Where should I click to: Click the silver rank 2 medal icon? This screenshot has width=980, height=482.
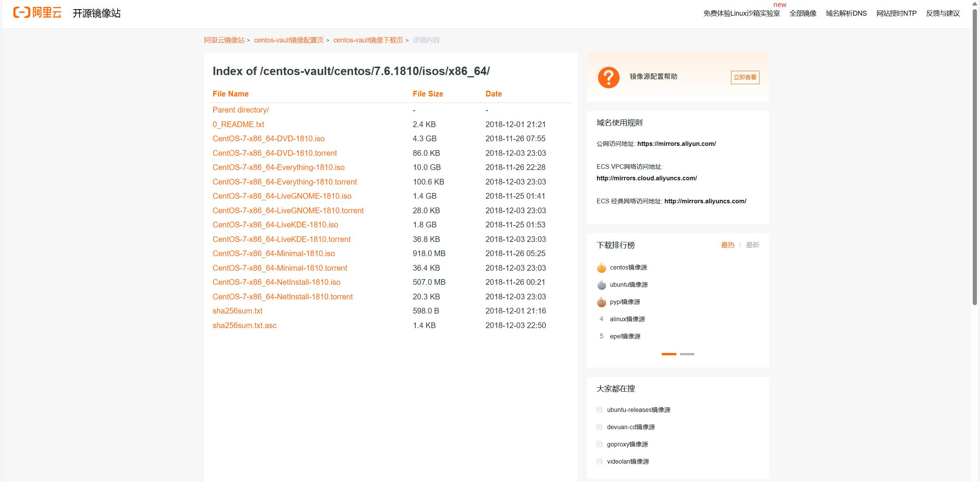601,285
